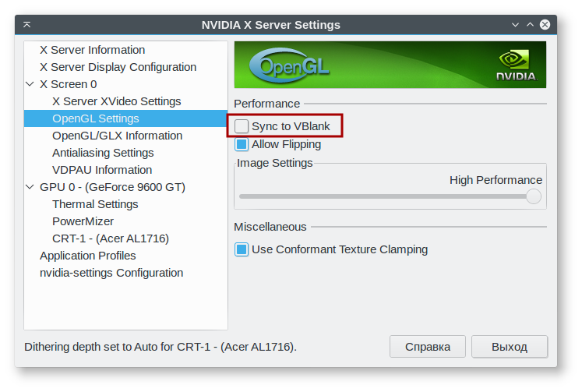Viewport: 582px width, 392px height.
Task: Click the Выход quit button
Action: point(510,347)
